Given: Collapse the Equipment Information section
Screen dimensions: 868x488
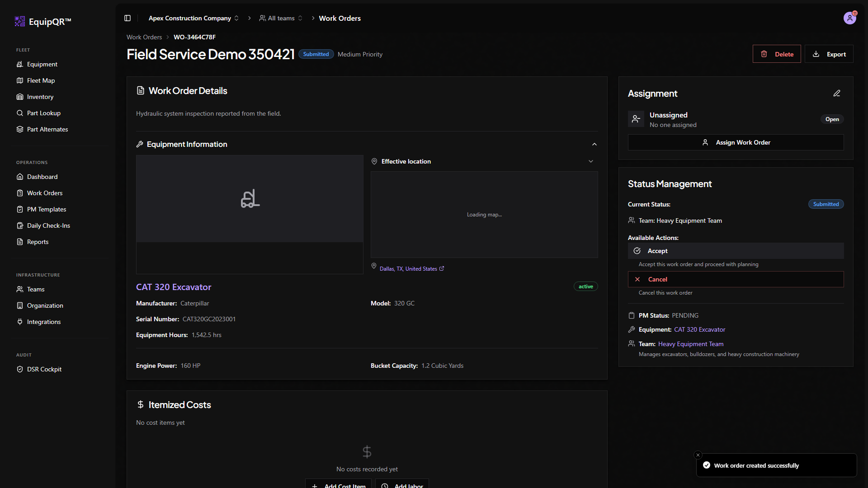Looking at the screenshot, I should (594, 144).
